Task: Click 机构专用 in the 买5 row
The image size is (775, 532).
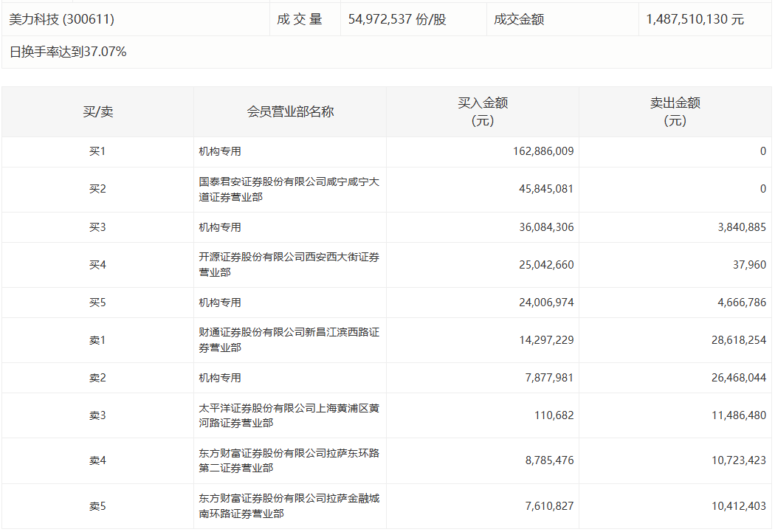Action: [220, 303]
